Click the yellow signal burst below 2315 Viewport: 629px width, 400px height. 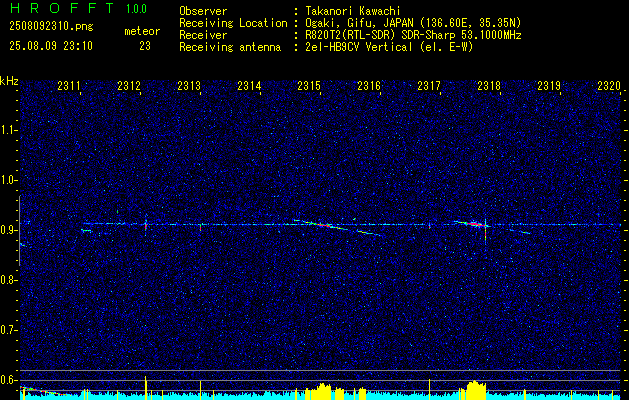[319, 392]
